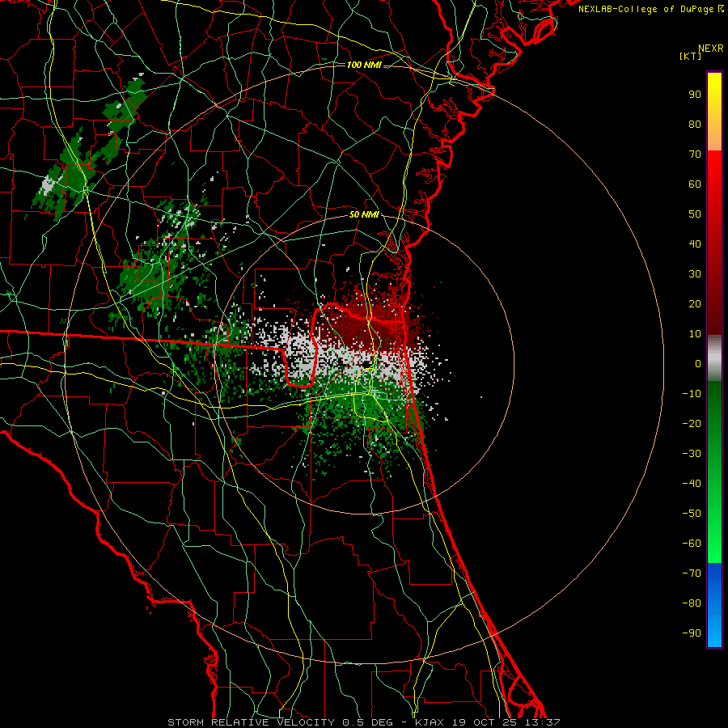Click the 90 value on the velocity scale

pyautogui.click(x=695, y=95)
